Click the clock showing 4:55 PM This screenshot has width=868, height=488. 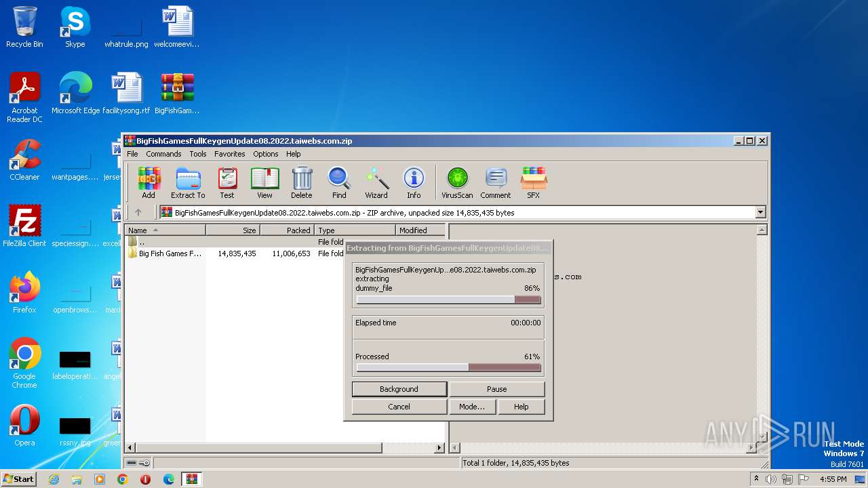[833, 479]
